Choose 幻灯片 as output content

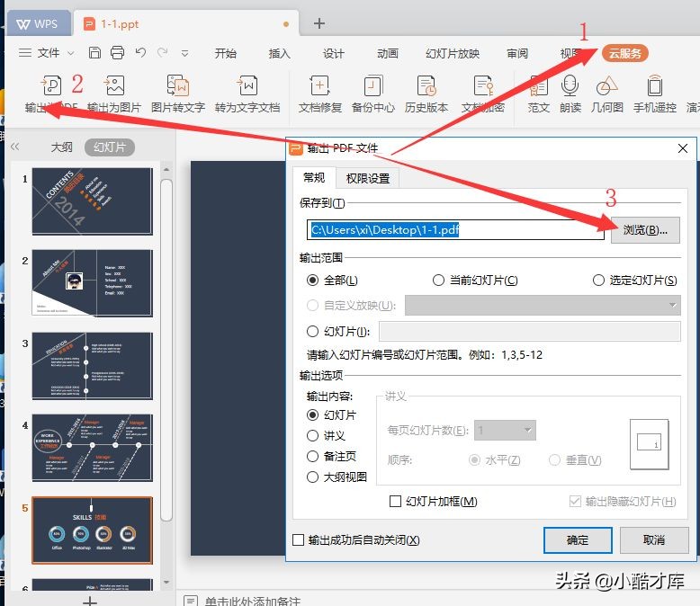click(312, 415)
